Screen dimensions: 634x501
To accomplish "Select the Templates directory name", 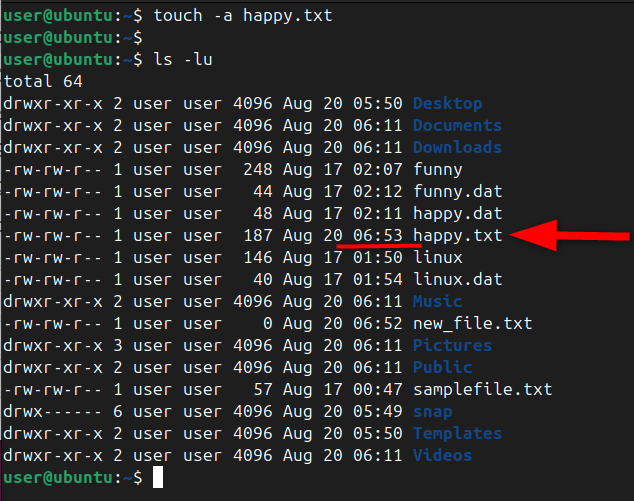I will 457,434.
